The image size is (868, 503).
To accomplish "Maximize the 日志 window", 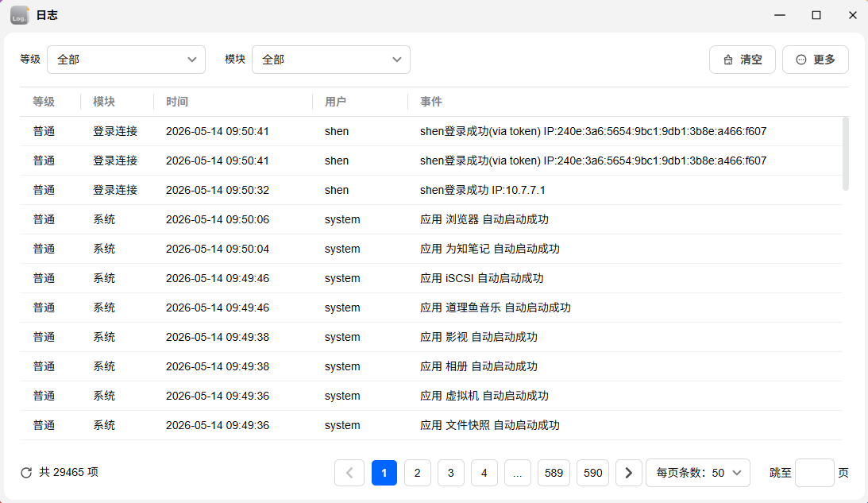I will tap(816, 15).
